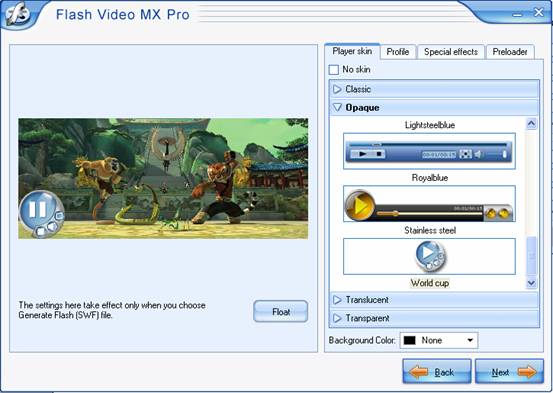This screenshot has height=393, width=553.
Task: Expand the Transparent skin group
Action: (x=434, y=318)
